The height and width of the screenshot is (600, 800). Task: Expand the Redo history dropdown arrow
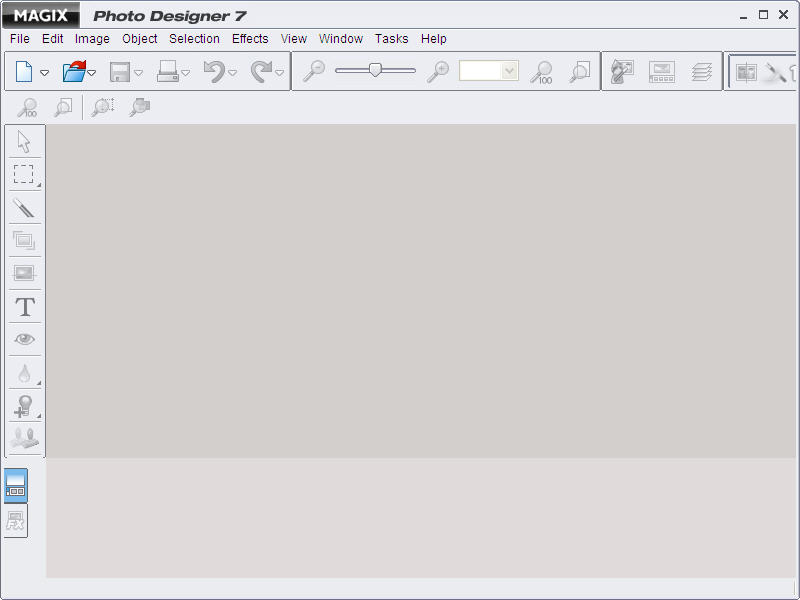point(280,73)
